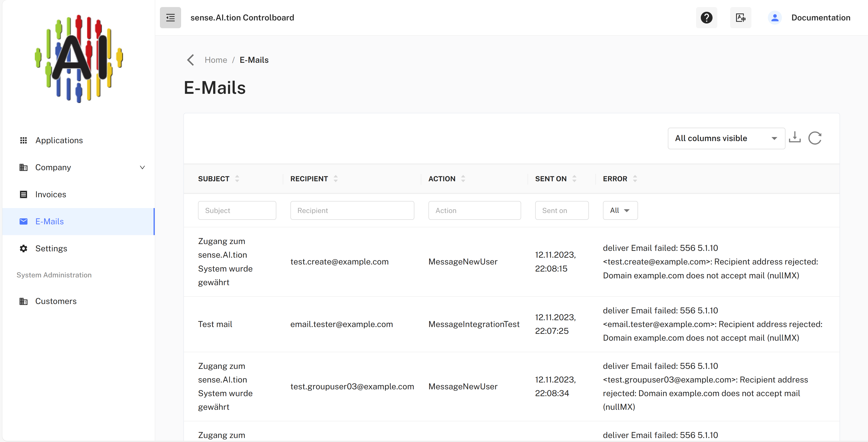Open the Error filter All dropdown

tap(620, 210)
